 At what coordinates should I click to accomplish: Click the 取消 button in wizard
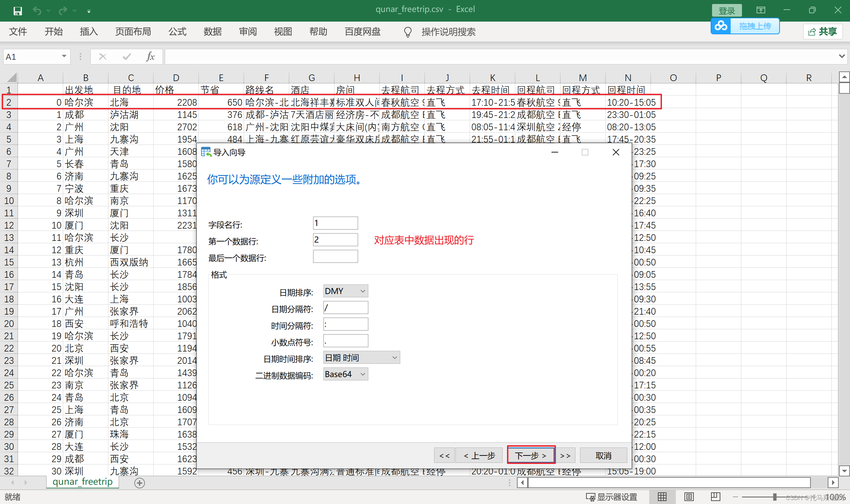coord(603,455)
